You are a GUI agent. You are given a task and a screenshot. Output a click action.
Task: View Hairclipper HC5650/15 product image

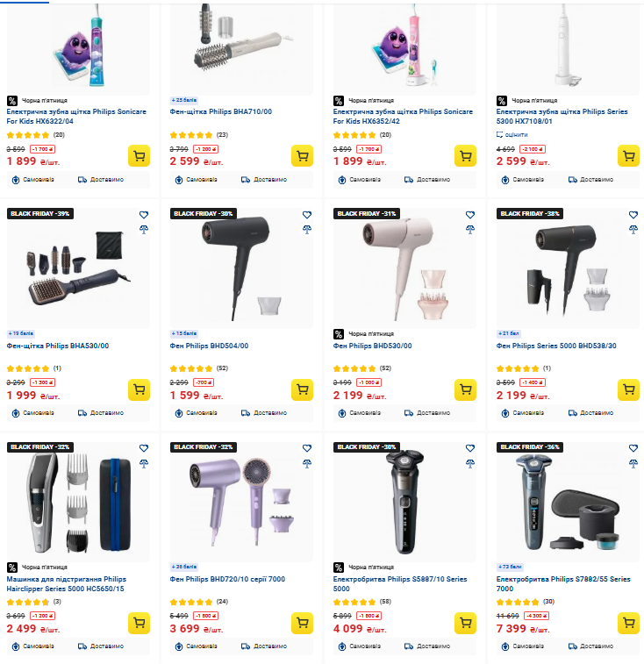pyautogui.click(x=78, y=502)
